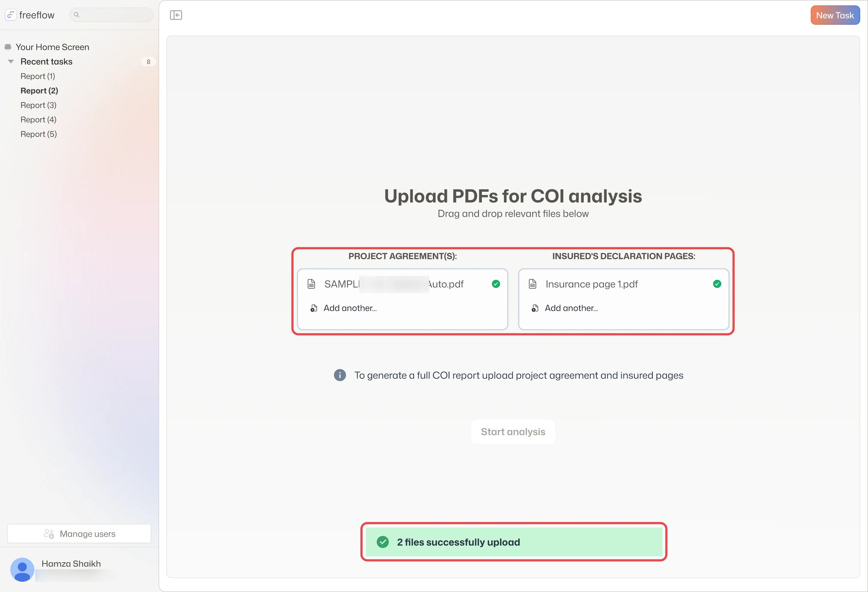Viewport: 868px width, 592px height.
Task: Click green checkmark next to Insurance page 1.pdf
Action: pos(717,284)
